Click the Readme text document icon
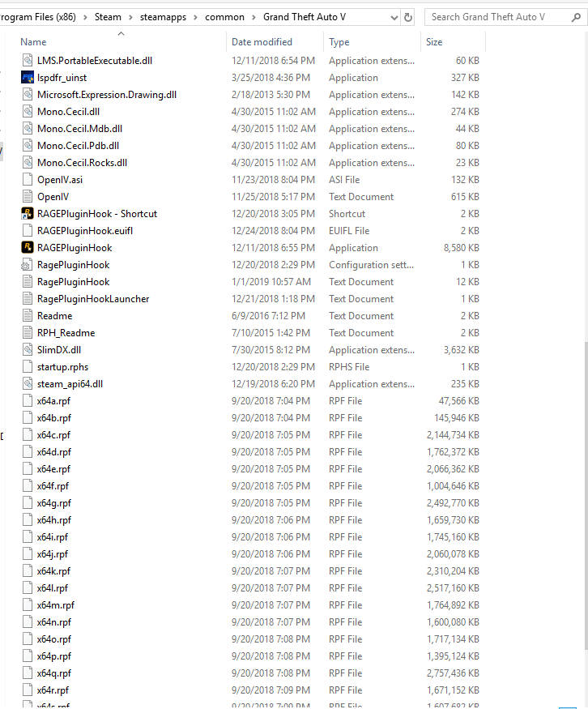 (28, 316)
